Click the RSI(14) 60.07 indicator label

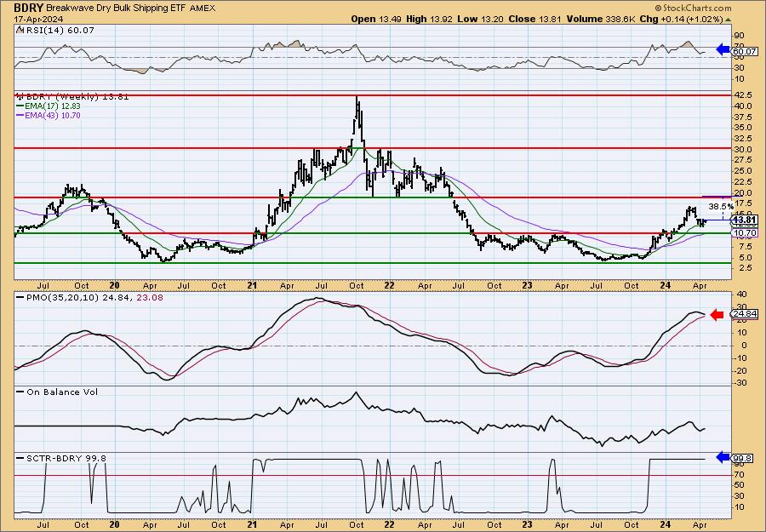[x=59, y=31]
